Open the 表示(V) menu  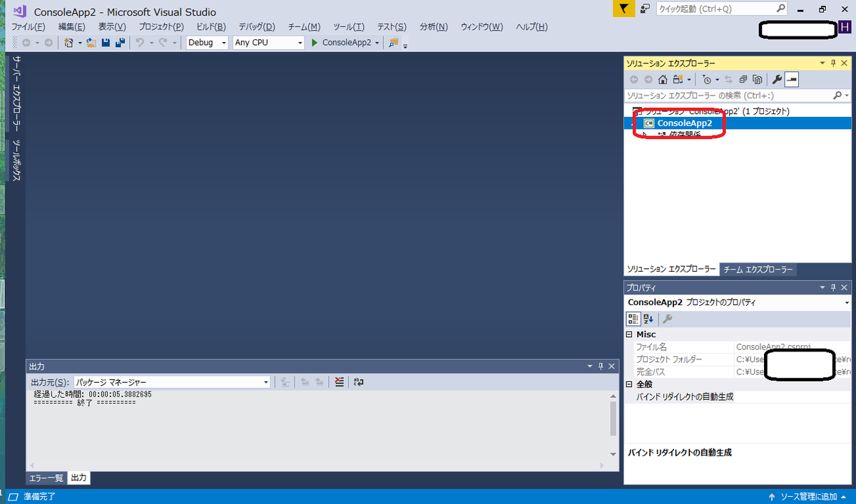coord(112,26)
